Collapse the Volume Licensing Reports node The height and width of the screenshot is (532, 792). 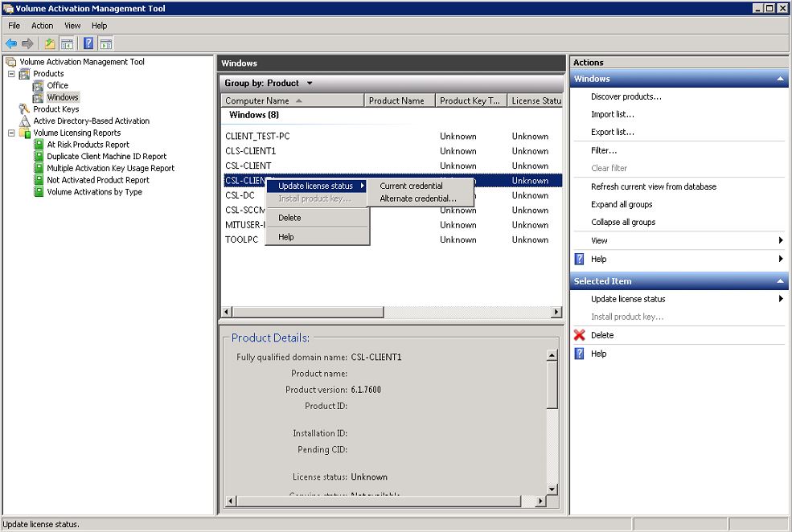pos(11,133)
